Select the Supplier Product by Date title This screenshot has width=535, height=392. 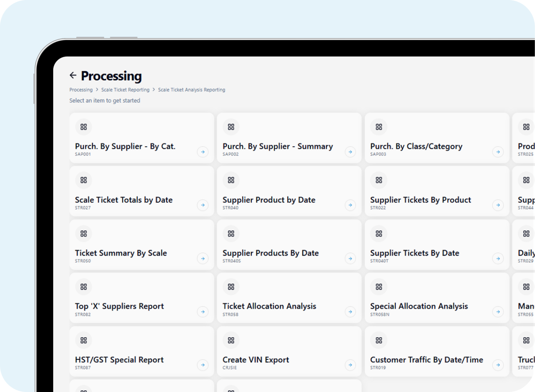pos(269,200)
